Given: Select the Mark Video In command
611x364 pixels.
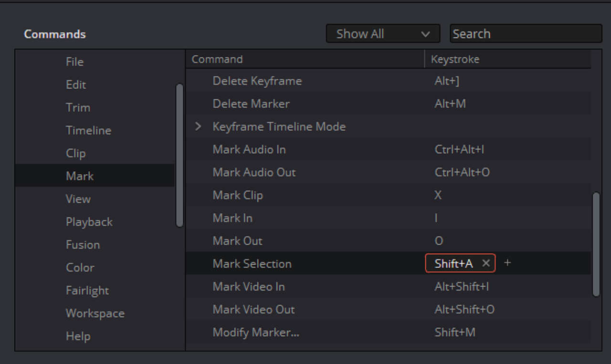Looking at the screenshot, I should 249,287.
